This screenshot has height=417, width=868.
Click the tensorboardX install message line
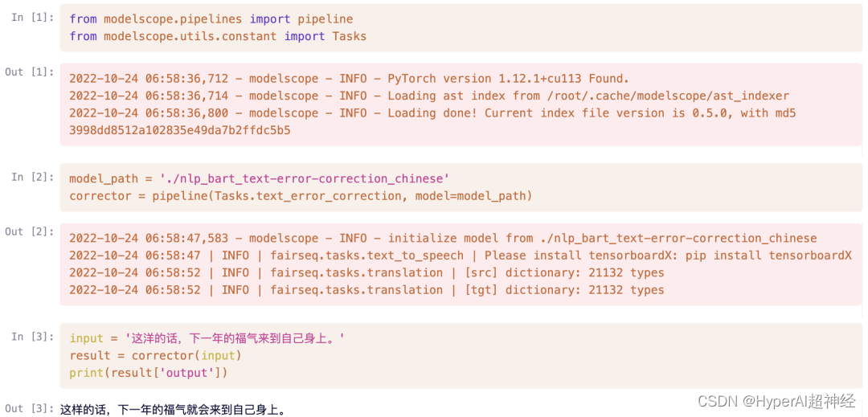(460, 256)
